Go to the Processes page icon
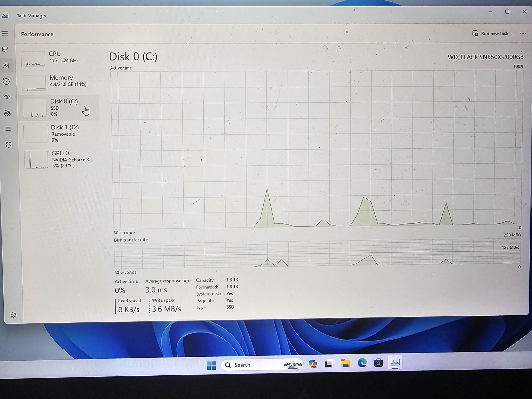 click(5, 49)
